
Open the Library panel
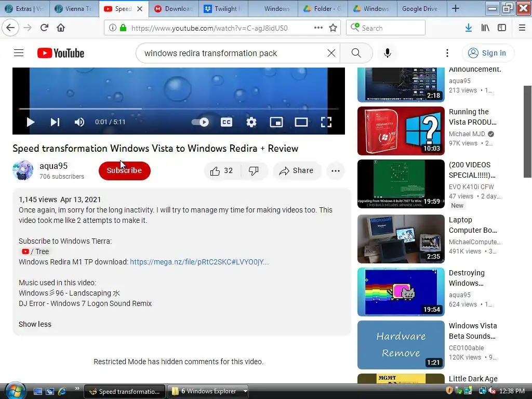(x=485, y=28)
